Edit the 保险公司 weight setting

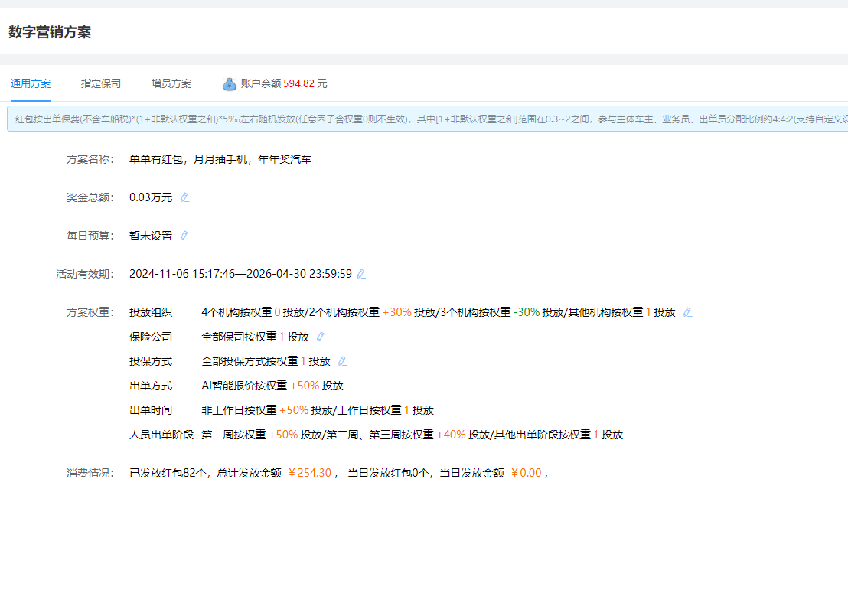point(321,337)
